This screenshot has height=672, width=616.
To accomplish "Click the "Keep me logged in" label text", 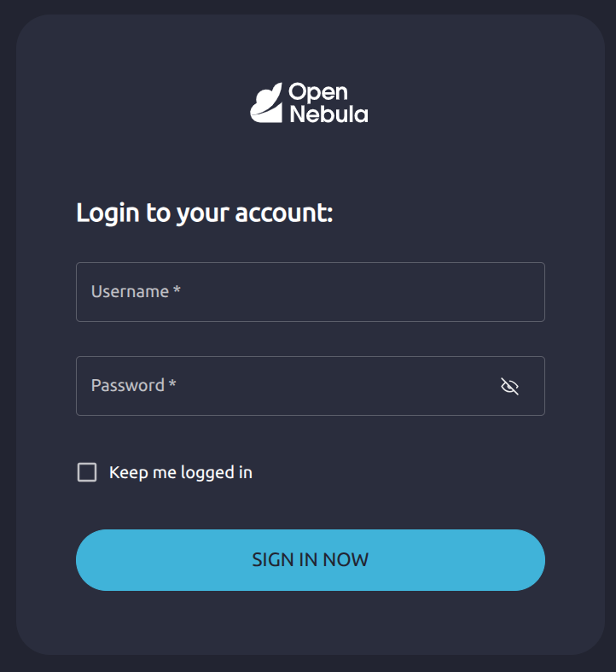I will (x=180, y=472).
